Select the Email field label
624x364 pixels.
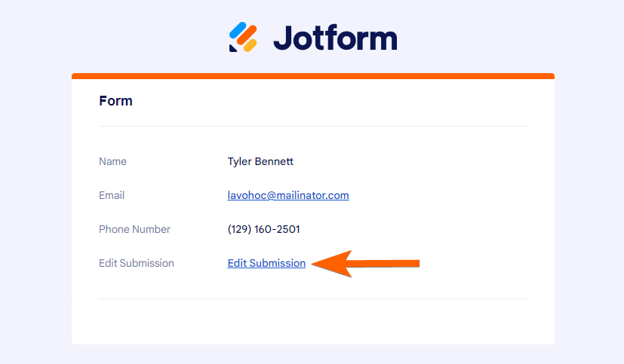click(x=112, y=195)
